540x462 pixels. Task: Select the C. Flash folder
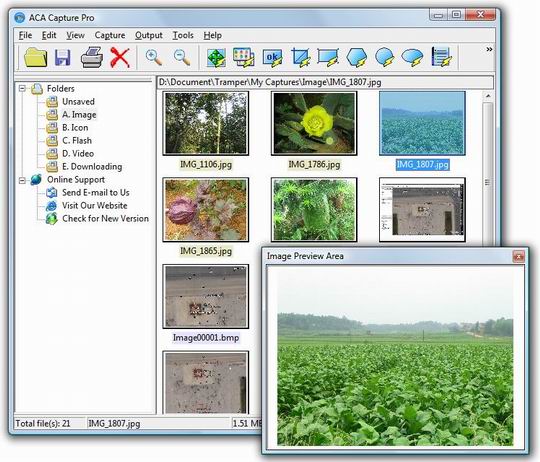point(77,140)
